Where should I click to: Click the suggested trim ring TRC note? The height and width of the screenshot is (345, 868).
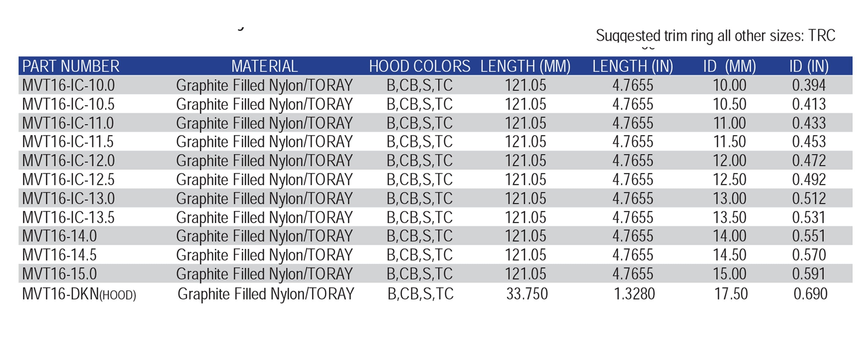tap(715, 36)
